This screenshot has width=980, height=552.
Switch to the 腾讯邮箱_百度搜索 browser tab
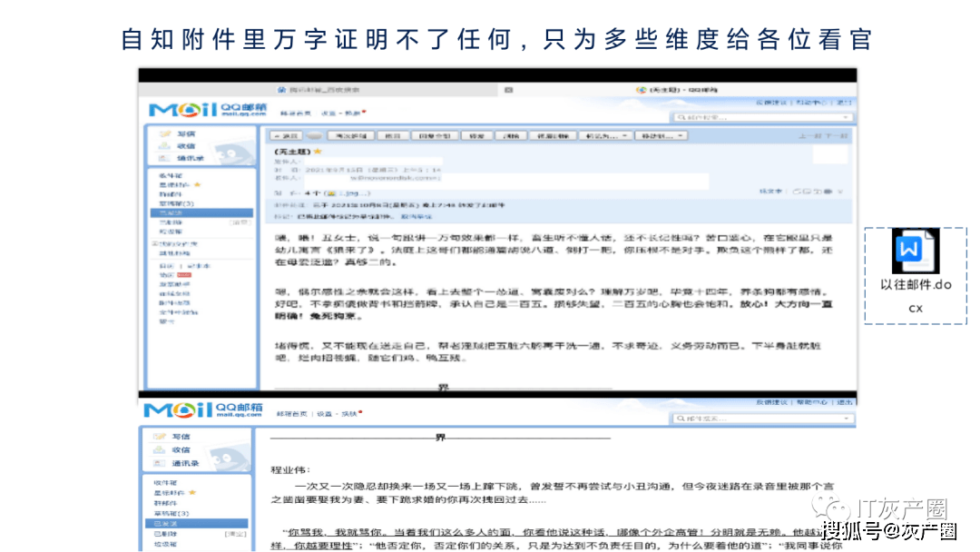318,90
